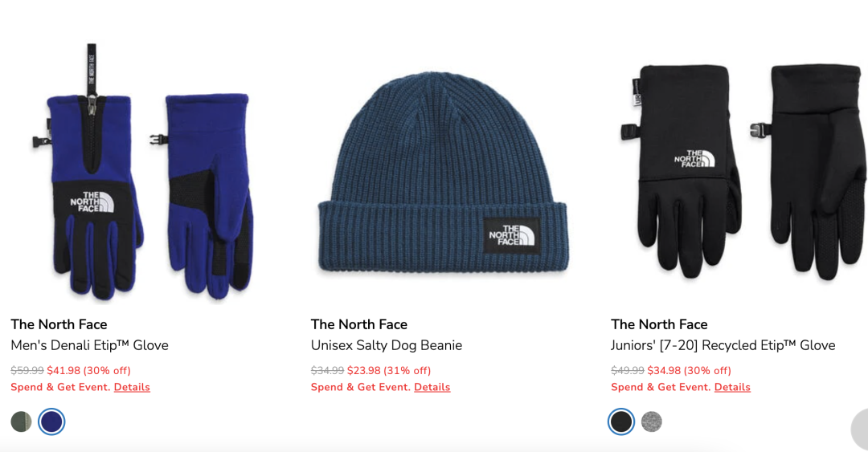Click The North Face brand above Beanie title
Viewport: 868px width, 452px height.
point(358,324)
